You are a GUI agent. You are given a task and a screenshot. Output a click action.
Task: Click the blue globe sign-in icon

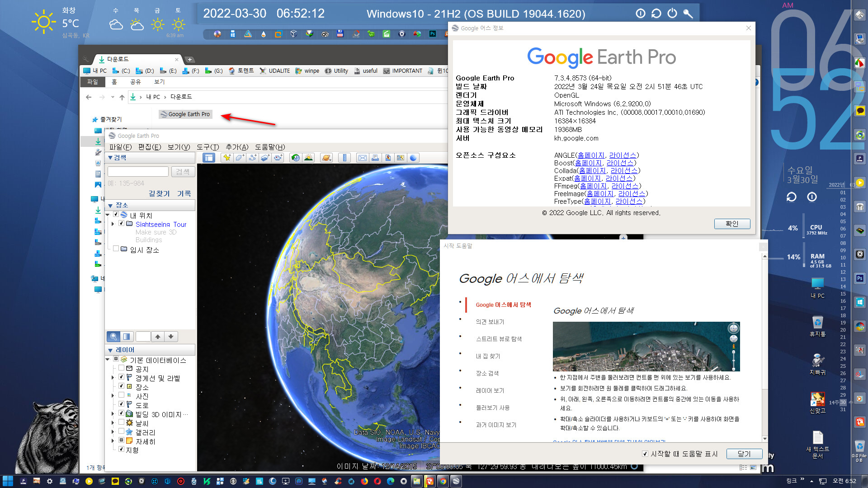[x=413, y=158]
